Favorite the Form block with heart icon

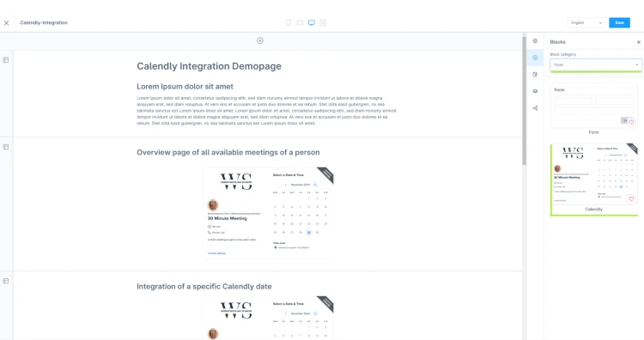(x=631, y=122)
